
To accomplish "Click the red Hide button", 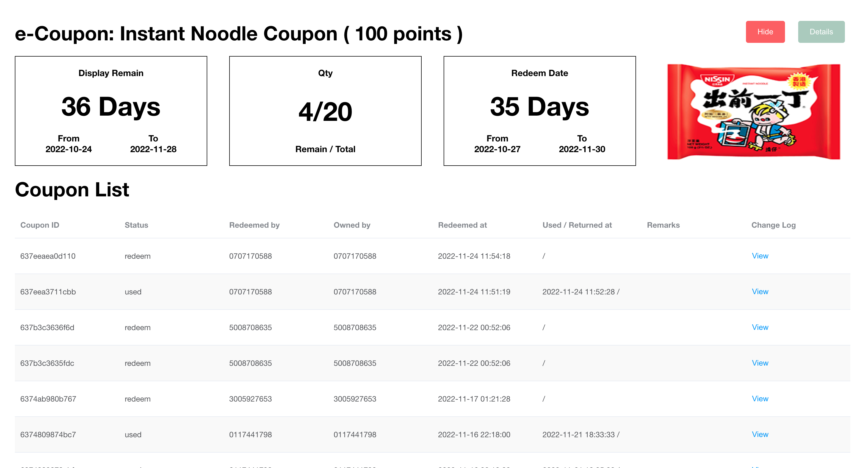I will coord(765,32).
